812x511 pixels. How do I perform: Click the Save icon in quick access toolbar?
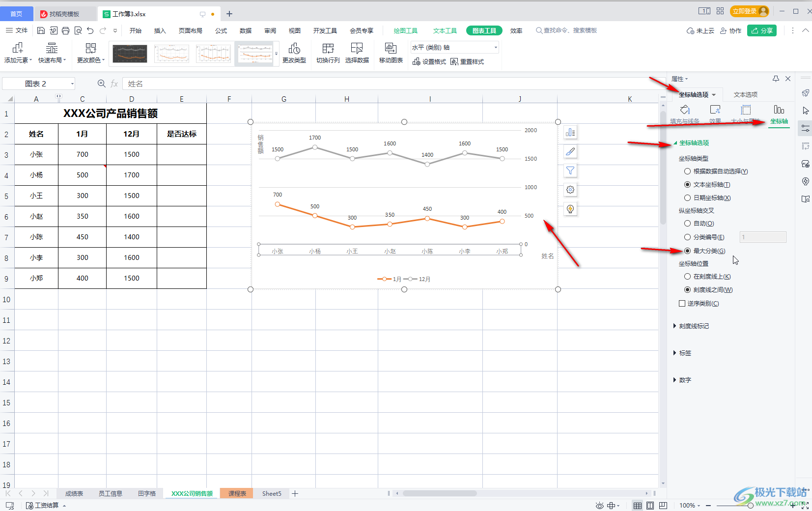coord(41,30)
